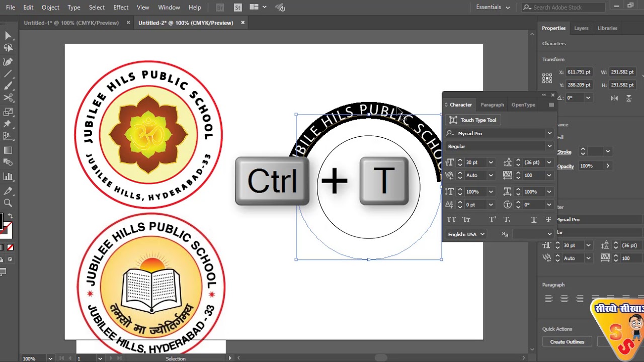Close the Untitled-2 document tab
Screen dimensions: 644x362
click(243, 23)
